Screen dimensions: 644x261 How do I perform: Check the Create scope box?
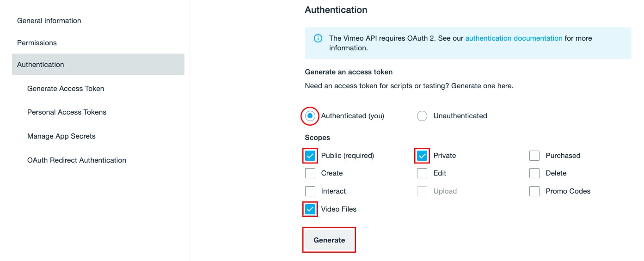(x=310, y=173)
